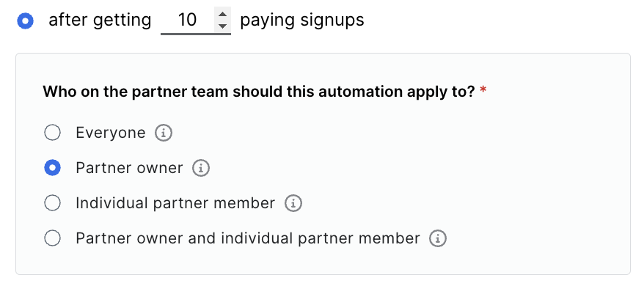Click the 'after getting' label text
The height and width of the screenshot is (286, 644).
pos(100,20)
